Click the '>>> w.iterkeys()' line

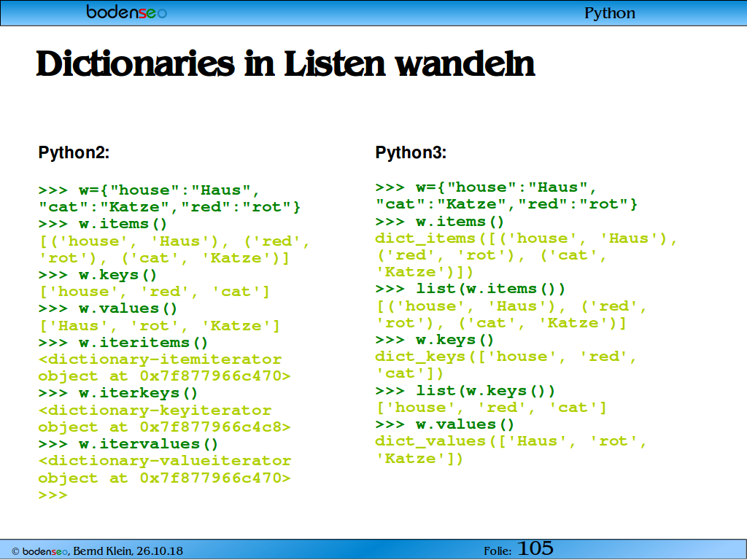click(x=117, y=393)
